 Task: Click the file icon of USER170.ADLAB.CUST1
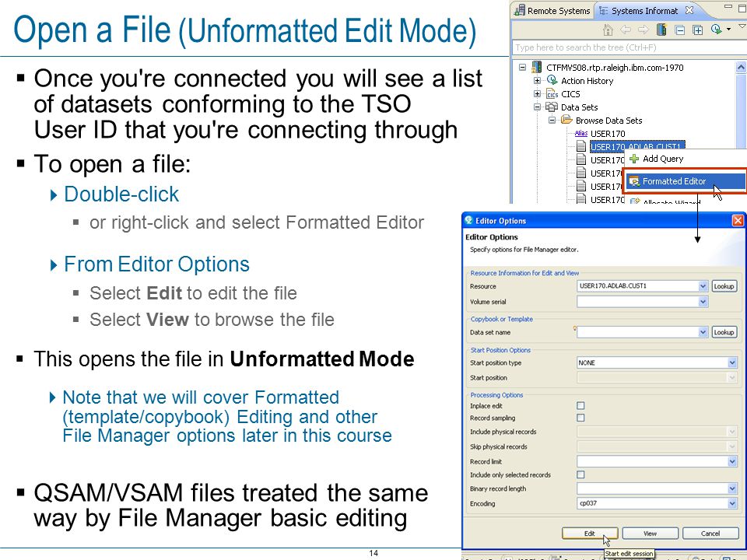point(581,146)
